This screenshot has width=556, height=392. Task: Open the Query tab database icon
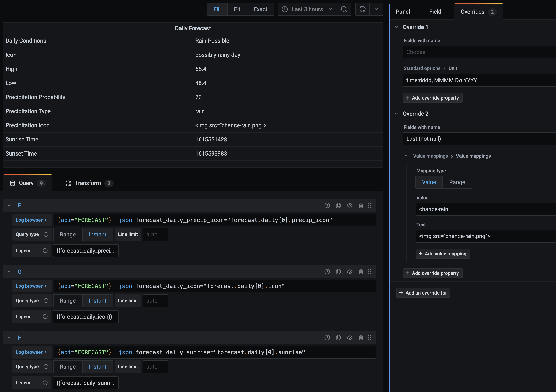(12, 183)
